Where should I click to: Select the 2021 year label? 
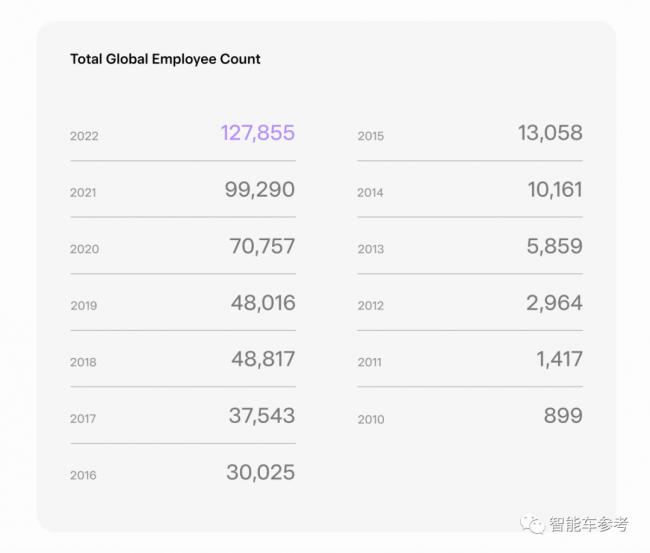[x=83, y=193]
